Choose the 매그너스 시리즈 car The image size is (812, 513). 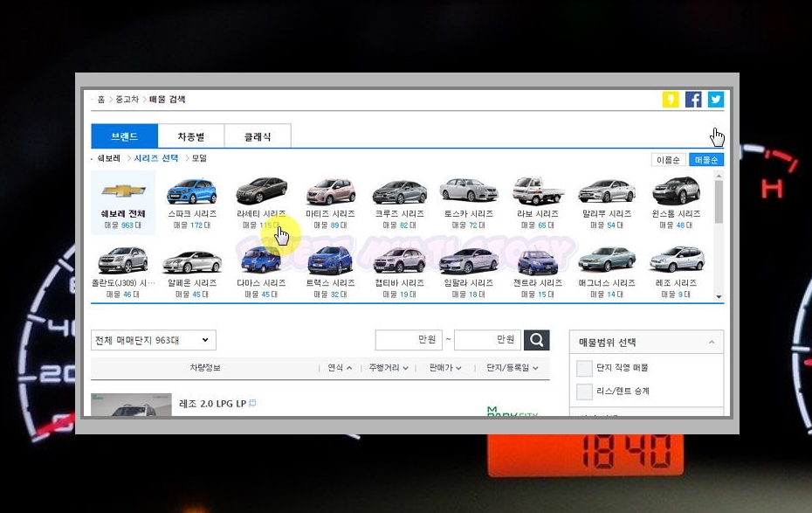pos(607,272)
